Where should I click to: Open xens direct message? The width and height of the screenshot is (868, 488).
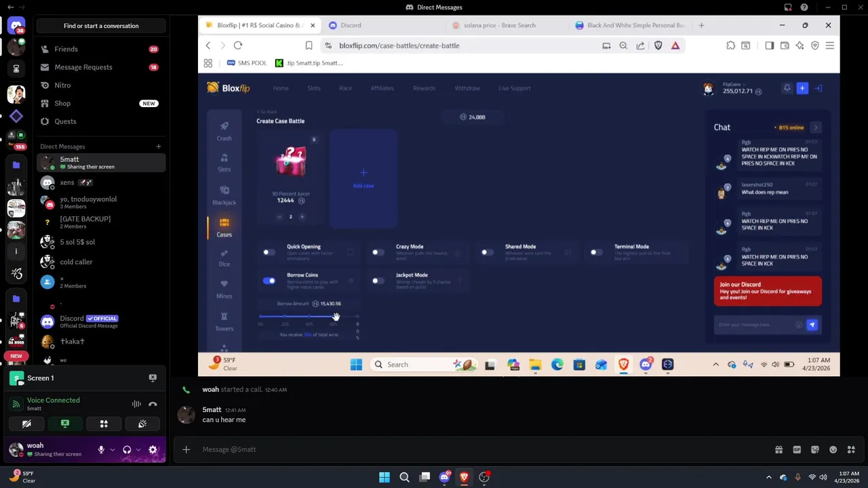pyautogui.click(x=101, y=182)
